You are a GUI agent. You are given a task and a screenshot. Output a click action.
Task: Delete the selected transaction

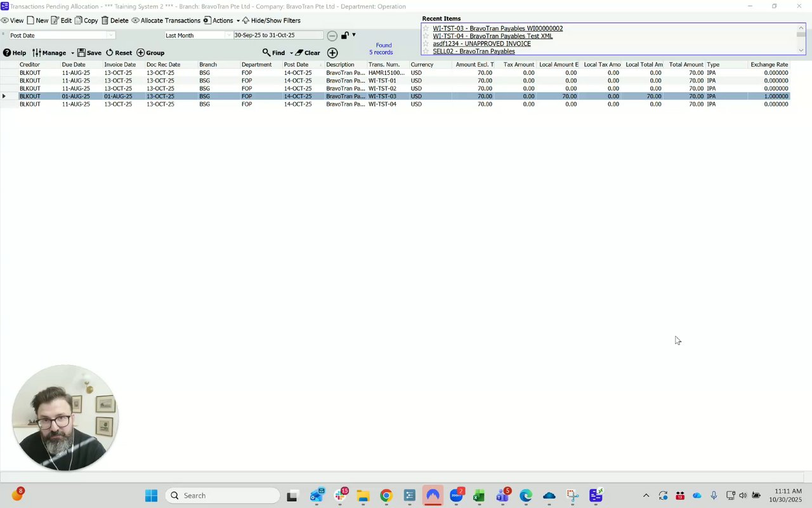click(115, 20)
